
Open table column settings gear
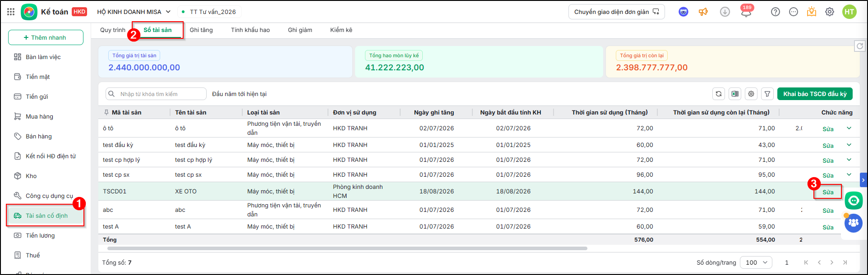(x=751, y=94)
